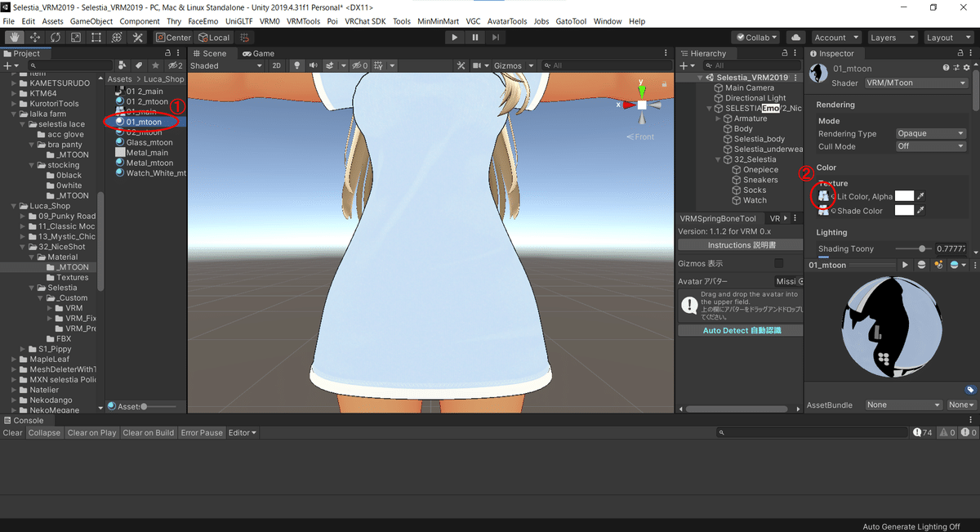This screenshot has width=980, height=532.
Task: Toggle scene lighting bulb icon
Action: [x=297, y=65]
